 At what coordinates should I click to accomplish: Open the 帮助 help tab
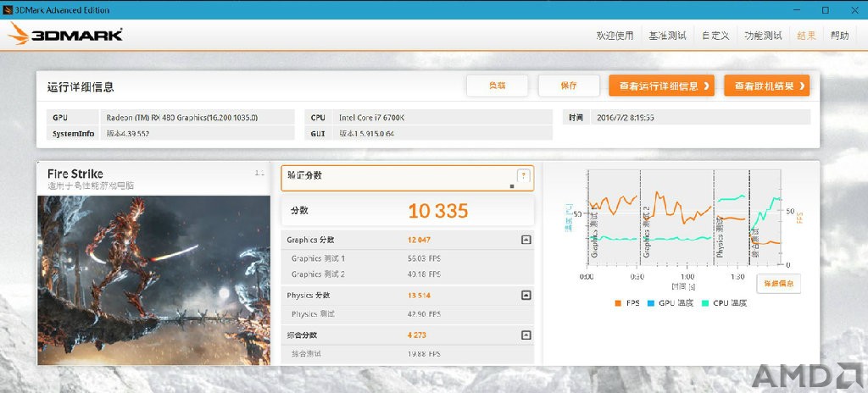(x=839, y=36)
